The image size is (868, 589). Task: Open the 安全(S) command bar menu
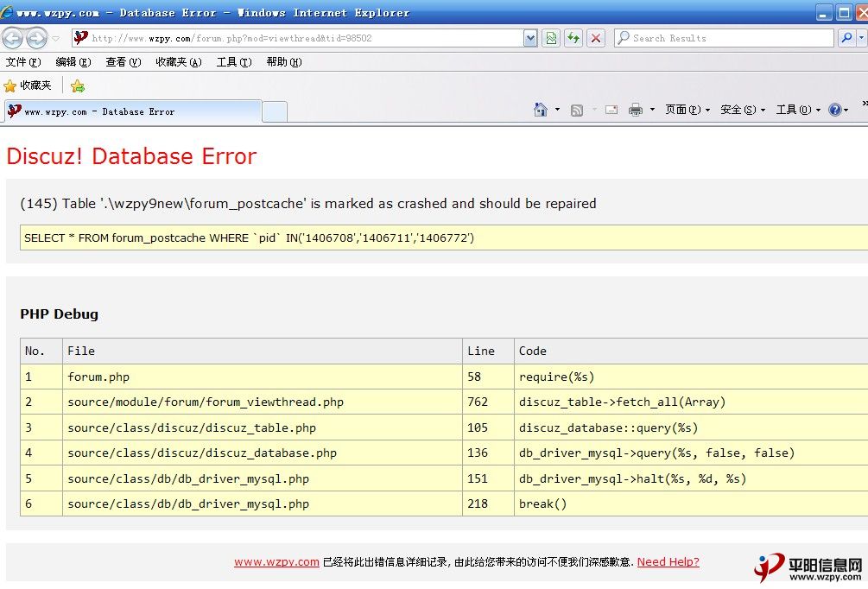(x=743, y=110)
